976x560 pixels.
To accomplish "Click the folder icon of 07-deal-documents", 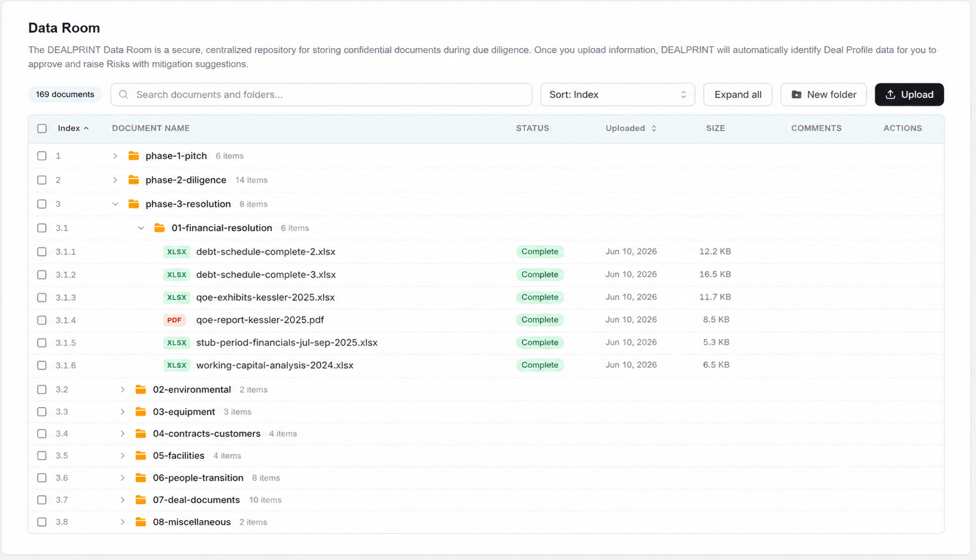I will coord(141,500).
